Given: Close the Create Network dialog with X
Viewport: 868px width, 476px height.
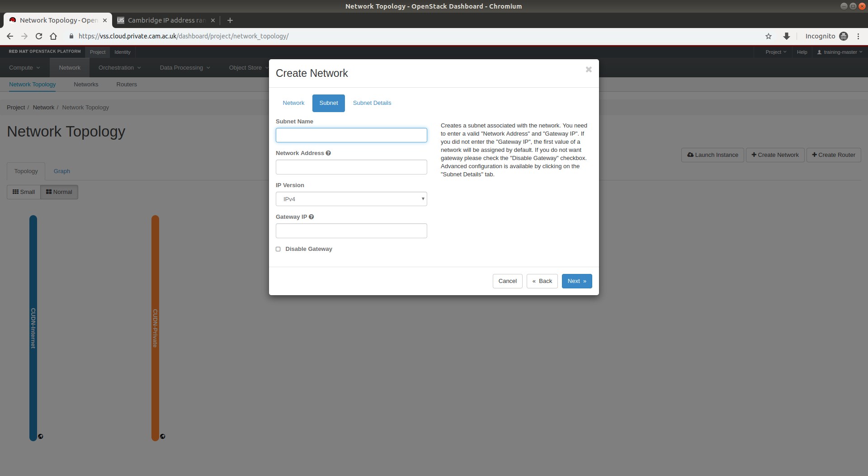Looking at the screenshot, I should pyautogui.click(x=588, y=70).
